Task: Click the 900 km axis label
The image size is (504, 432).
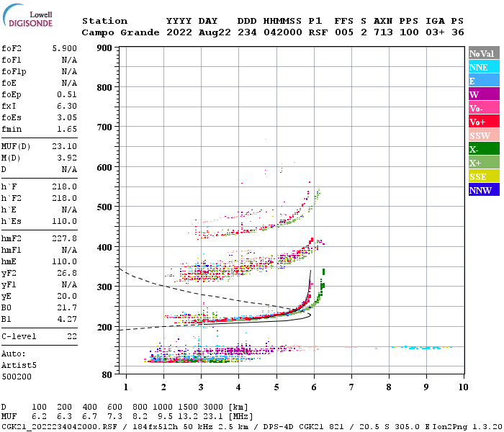Action: click(x=104, y=48)
